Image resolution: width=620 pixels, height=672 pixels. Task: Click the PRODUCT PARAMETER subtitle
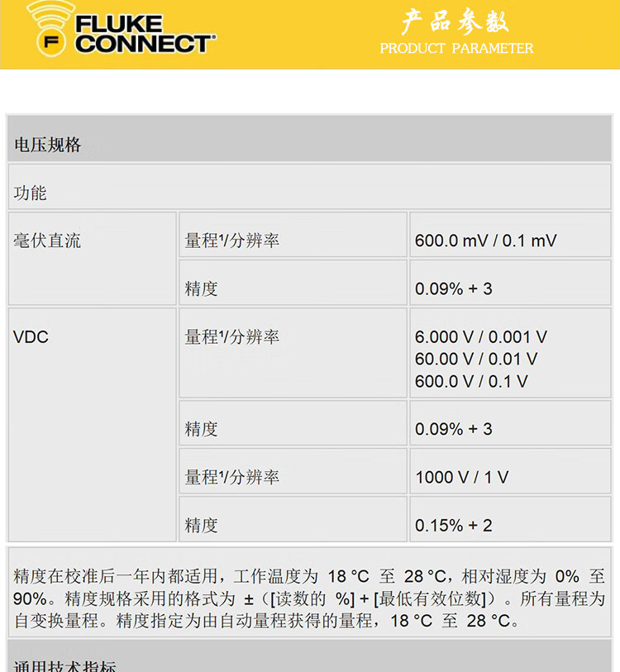(456, 48)
